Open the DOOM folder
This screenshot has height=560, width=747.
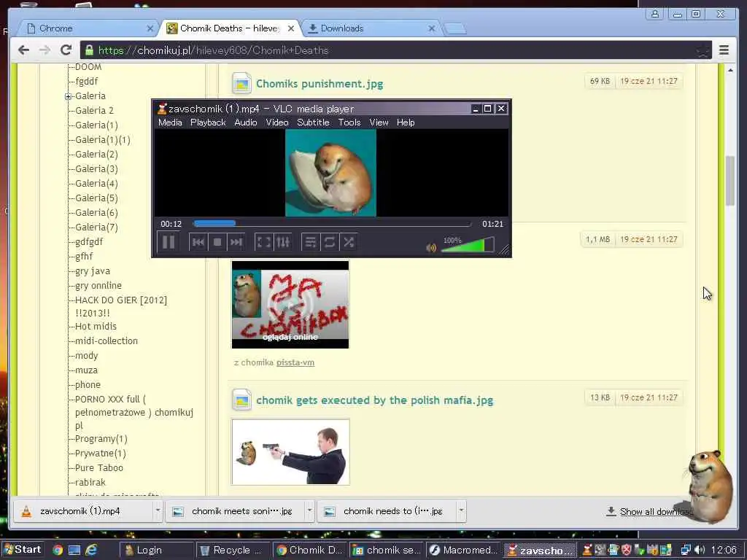pos(88,67)
